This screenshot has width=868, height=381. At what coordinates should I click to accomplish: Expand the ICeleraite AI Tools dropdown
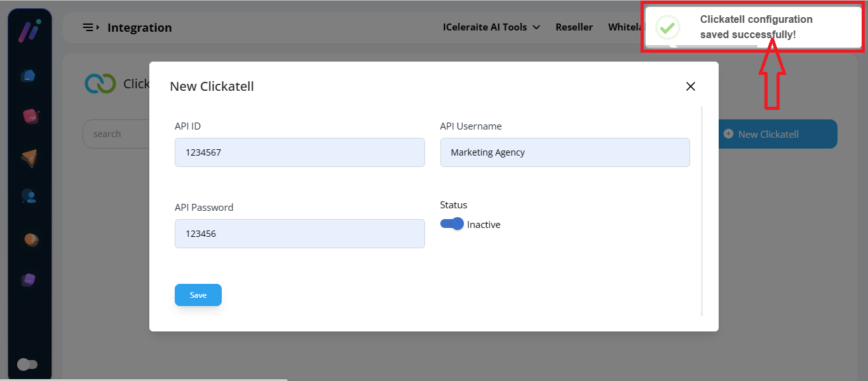point(491,27)
